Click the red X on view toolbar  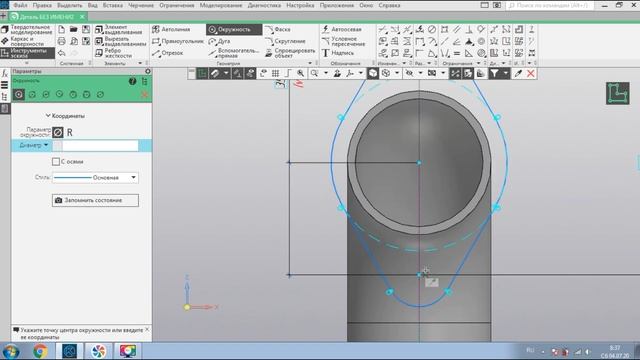point(531,73)
